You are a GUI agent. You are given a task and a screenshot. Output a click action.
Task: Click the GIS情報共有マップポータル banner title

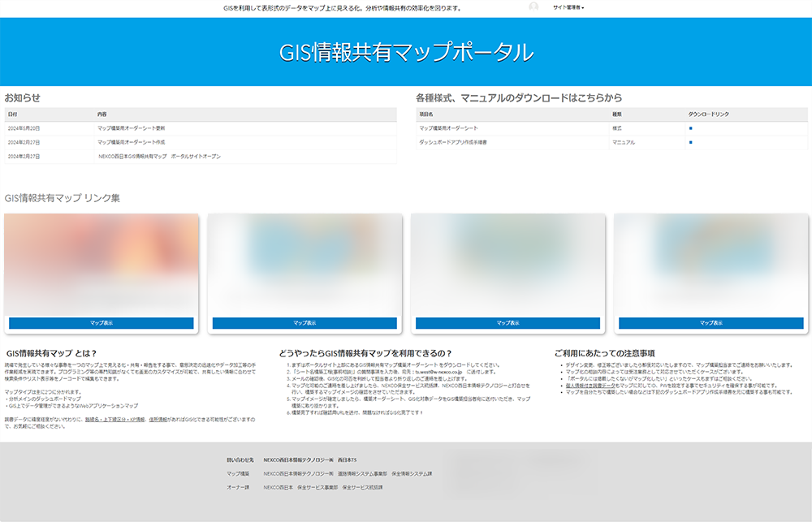point(406,52)
